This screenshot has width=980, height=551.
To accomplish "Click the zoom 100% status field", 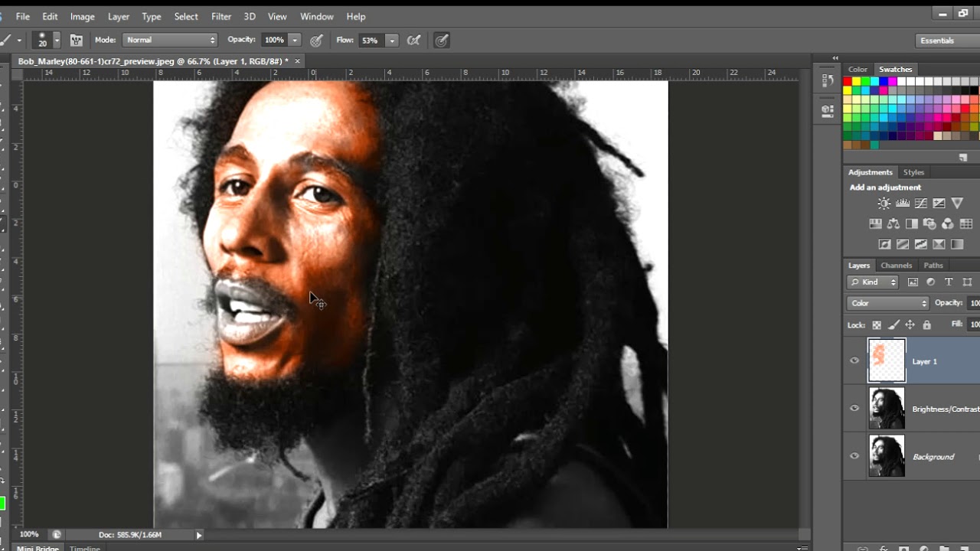I will 29,534.
